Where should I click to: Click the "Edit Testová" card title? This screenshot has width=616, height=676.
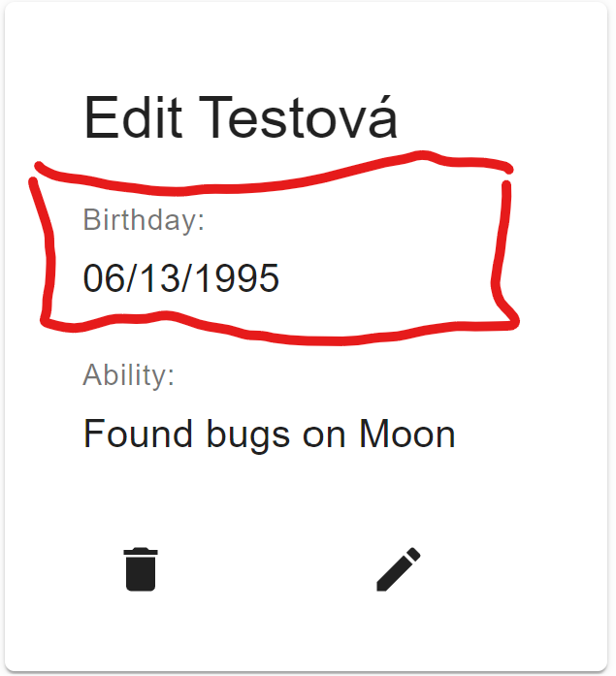coord(241,119)
